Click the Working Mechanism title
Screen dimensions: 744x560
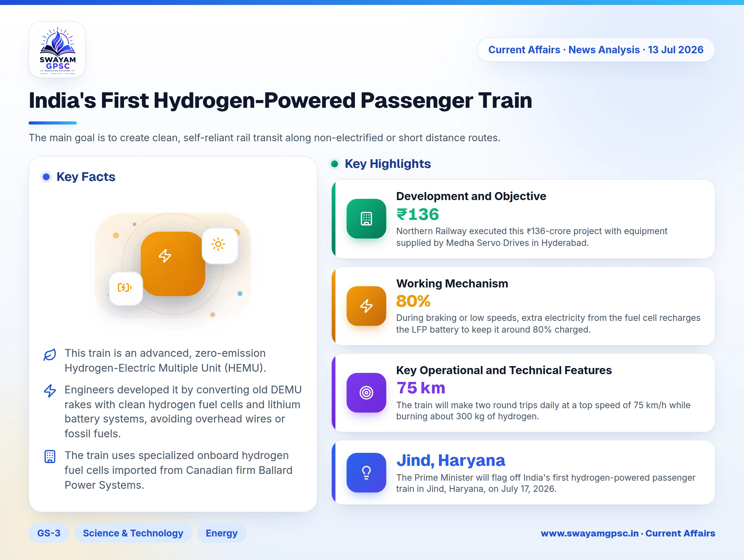coord(452,283)
